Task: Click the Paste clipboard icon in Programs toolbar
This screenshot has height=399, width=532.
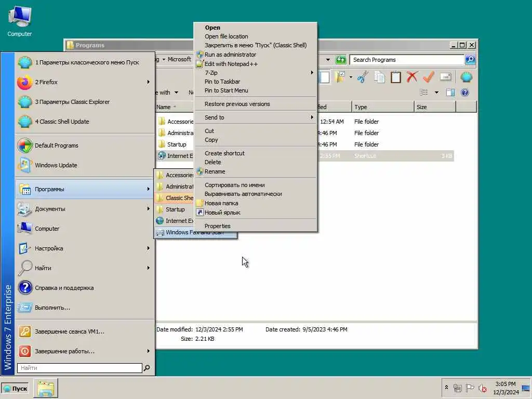Action: pyautogui.click(x=395, y=77)
